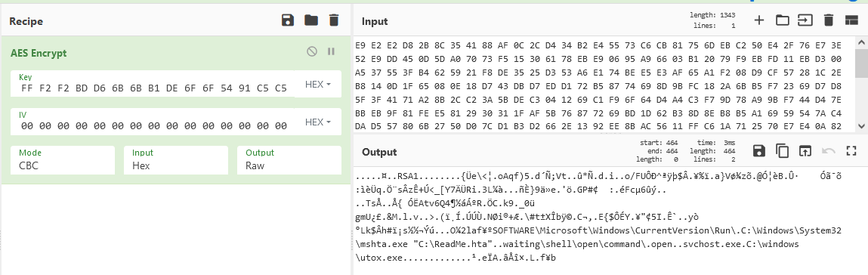Image resolution: width=868 pixels, height=275 pixels.
Task: Set breakpoint on AES Encrypt with pause icon
Action: click(331, 51)
